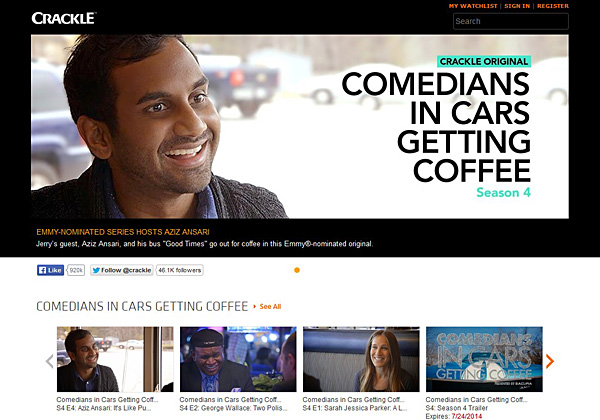Click the Season 4 text in banner
This screenshot has width=600, height=420.
tap(503, 192)
